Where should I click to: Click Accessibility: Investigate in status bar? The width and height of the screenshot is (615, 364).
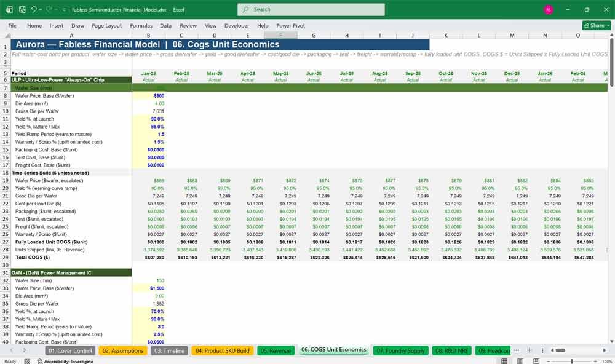tap(65, 362)
